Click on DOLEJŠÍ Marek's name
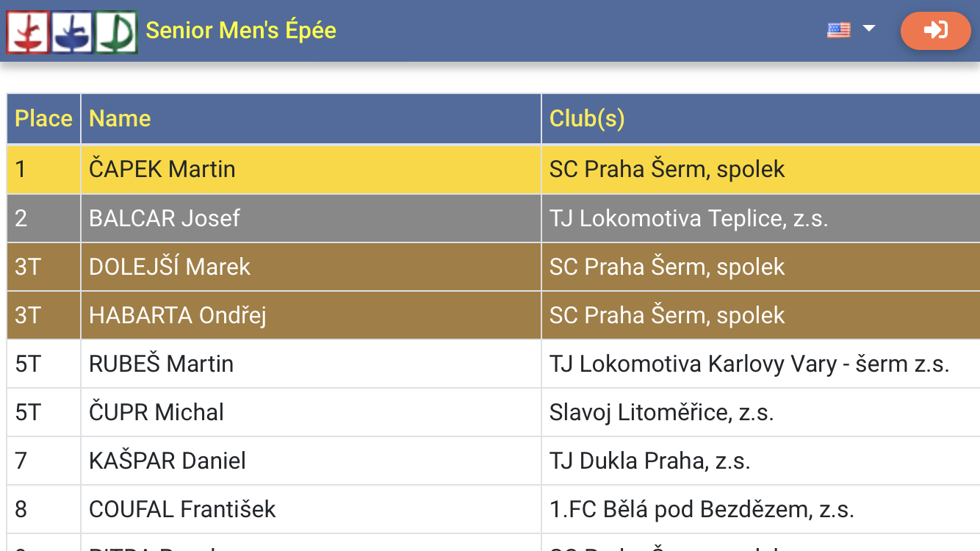 click(170, 267)
